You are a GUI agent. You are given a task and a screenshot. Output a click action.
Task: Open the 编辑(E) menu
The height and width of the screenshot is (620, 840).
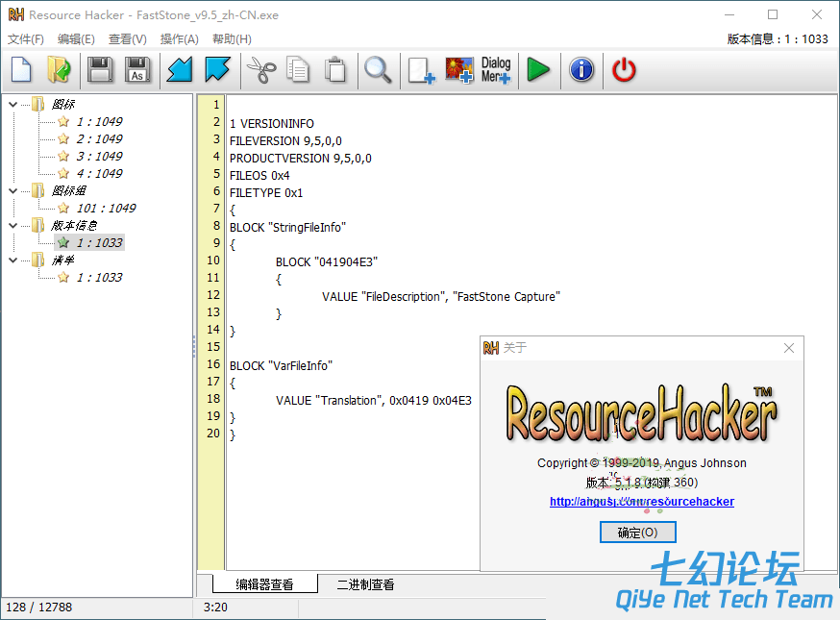76,39
